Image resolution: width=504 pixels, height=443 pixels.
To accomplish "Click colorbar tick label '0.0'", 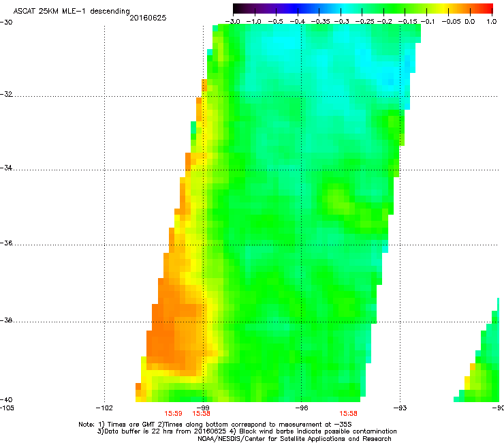I will click(470, 22).
